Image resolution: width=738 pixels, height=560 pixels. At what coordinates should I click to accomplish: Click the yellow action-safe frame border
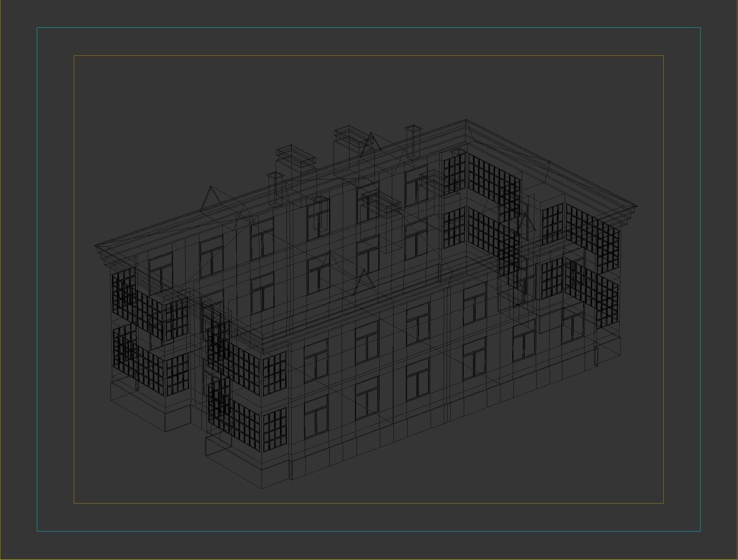click(x=367, y=56)
